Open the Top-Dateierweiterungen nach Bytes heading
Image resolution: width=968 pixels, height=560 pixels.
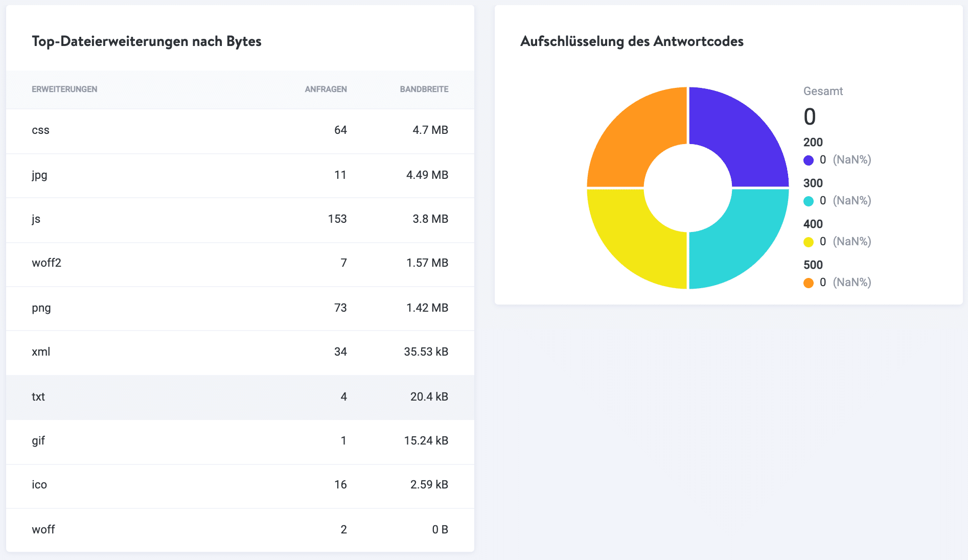click(x=146, y=41)
